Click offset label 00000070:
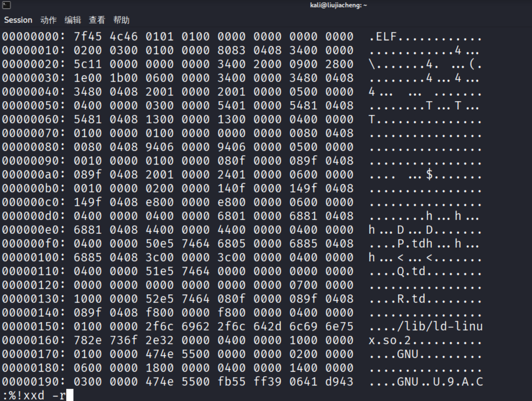Image resolution: width=532 pixels, height=401 pixels. 34,133
